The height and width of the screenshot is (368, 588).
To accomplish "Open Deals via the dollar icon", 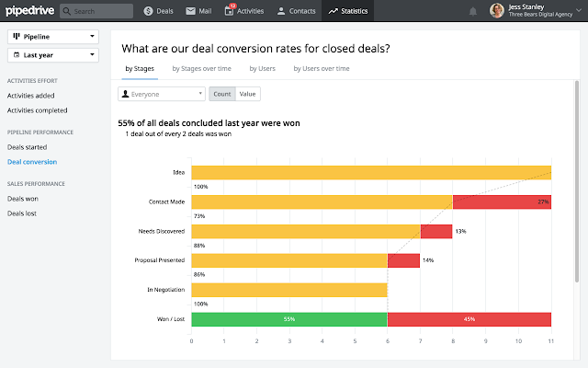I will click(x=148, y=11).
